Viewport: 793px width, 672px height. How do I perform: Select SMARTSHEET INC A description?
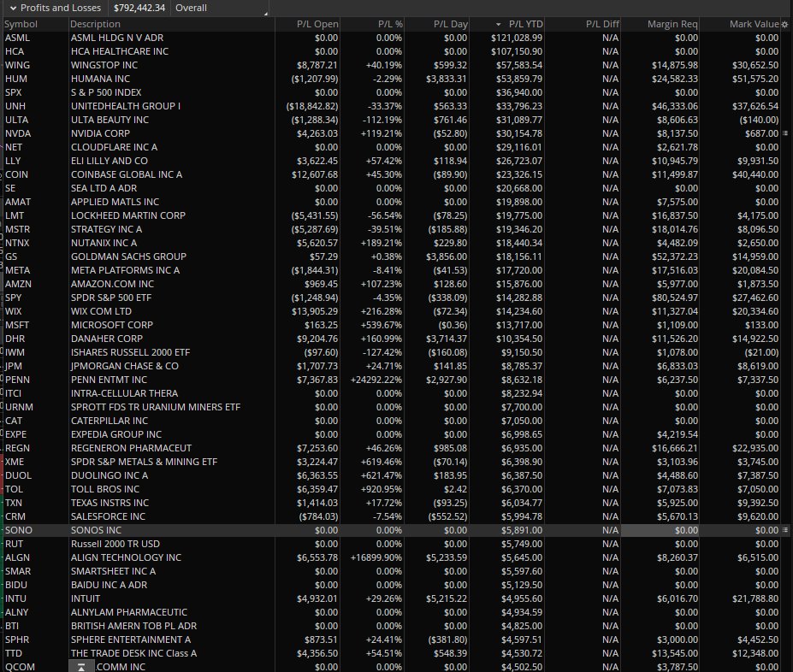point(113,571)
